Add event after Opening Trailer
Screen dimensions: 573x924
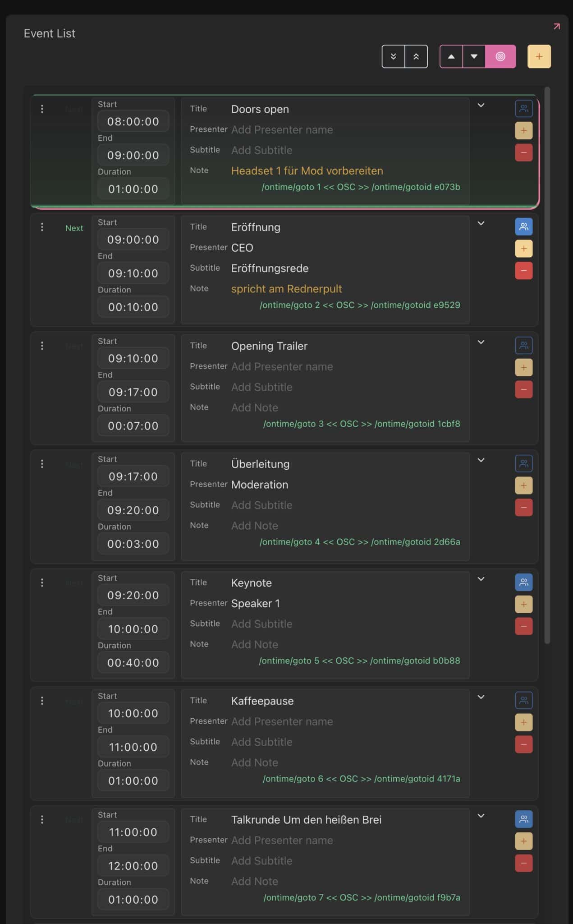point(523,367)
